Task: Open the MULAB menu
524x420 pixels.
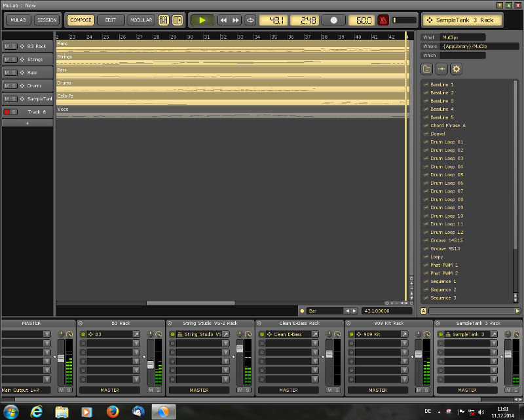Action: pos(18,20)
